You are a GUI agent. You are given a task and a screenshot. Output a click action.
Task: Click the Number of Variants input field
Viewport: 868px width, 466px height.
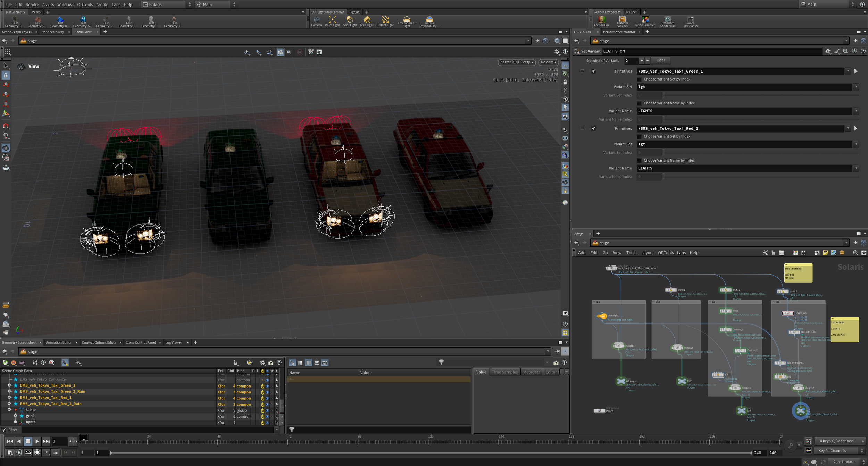click(x=631, y=61)
